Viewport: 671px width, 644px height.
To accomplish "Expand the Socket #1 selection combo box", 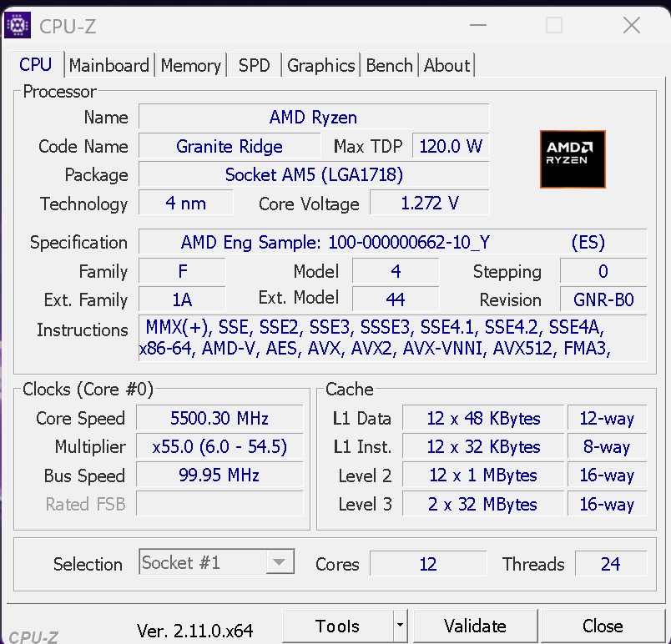I will 216,562.
